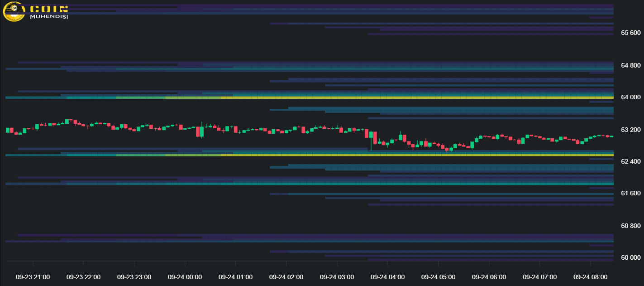This screenshot has height=286, width=644.
Task: Click the 64 000 price level label
Action: tap(630, 97)
